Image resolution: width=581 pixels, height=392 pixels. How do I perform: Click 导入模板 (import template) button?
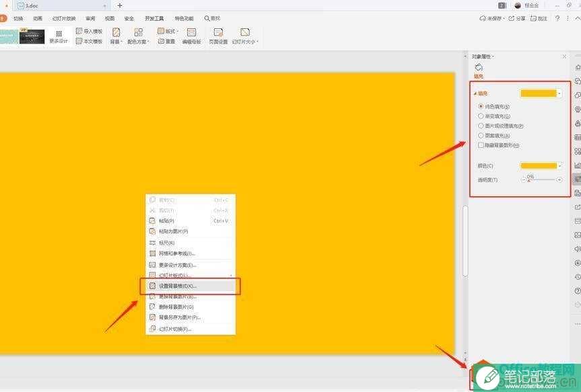[x=89, y=32]
